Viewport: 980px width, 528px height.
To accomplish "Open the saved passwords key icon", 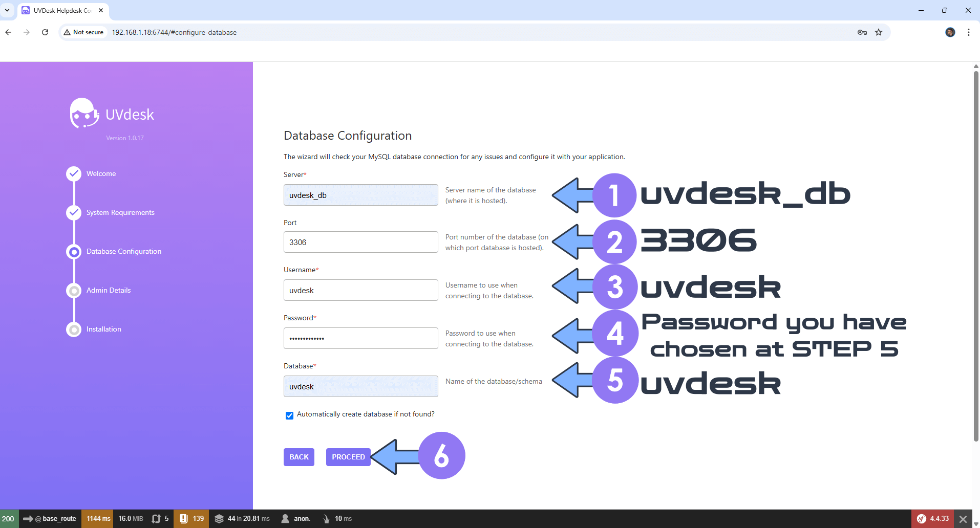I will [862, 32].
